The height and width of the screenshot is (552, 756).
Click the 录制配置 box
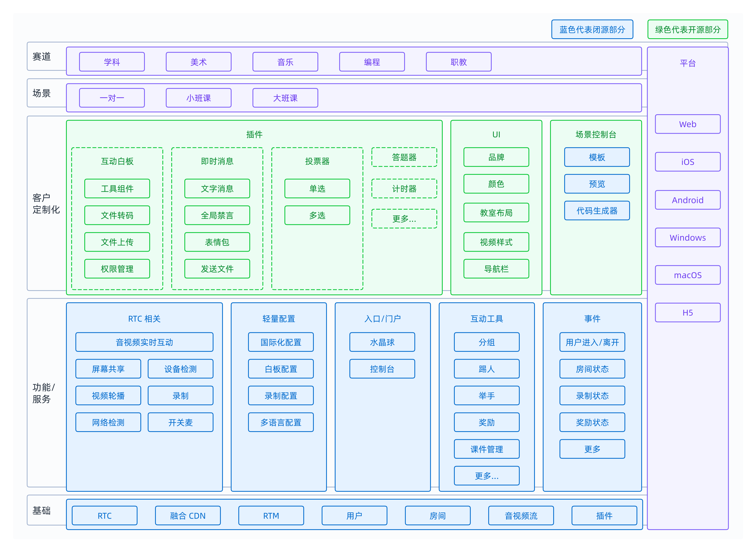tap(281, 396)
